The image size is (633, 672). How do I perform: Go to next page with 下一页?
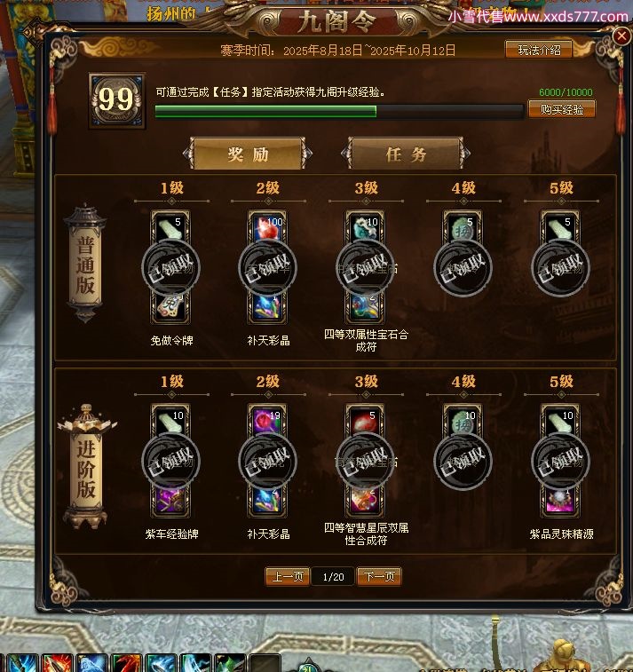(x=379, y=576)
